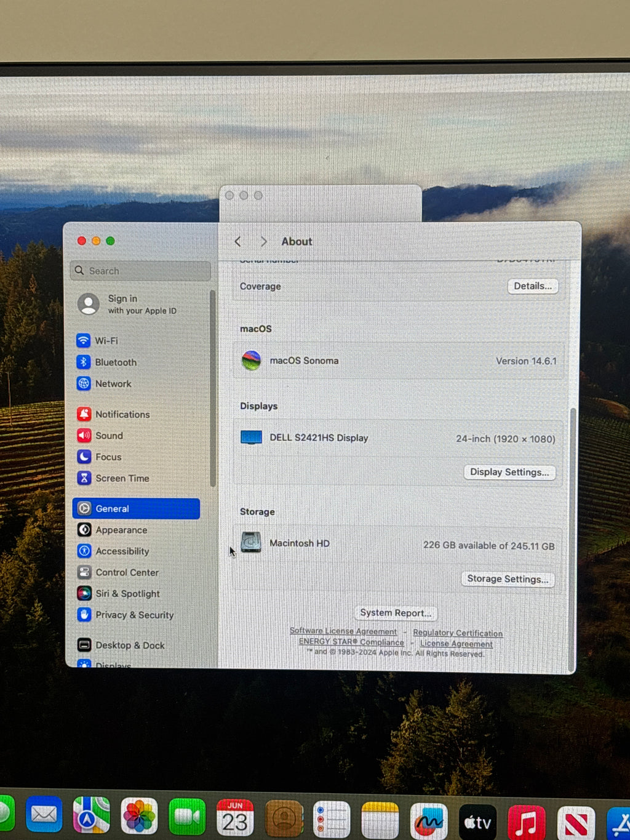Open Display Settings

pos(509,472)
